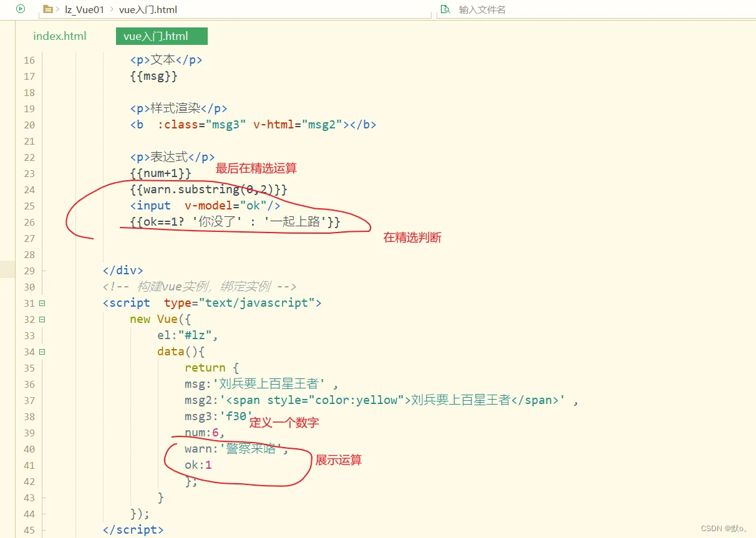The height and width of the screenshot is (538, 756).
Task: Select the vue入门.html editor tab
Action: click(162, 36)
